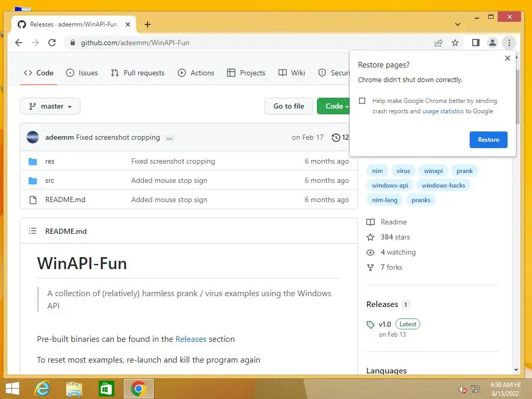The height and width of the screenshot is (399, 532).
Task: Open a new tab with plus button
Action: coord(147,24)
